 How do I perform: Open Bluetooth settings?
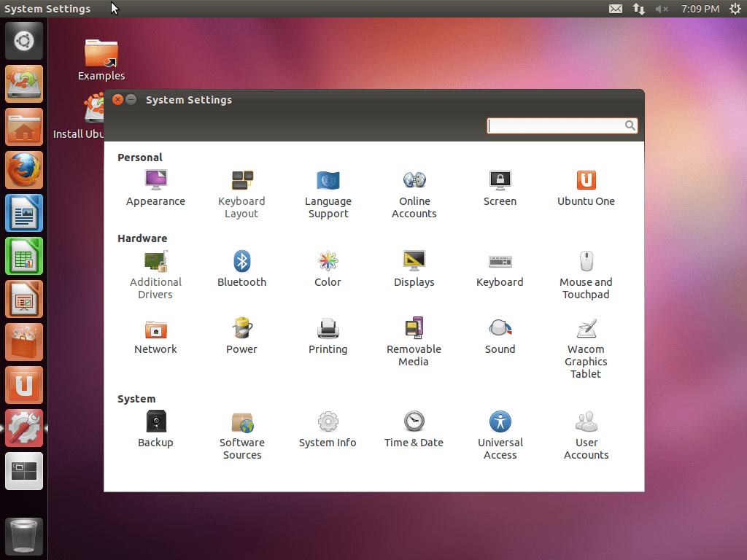[242, 269]
